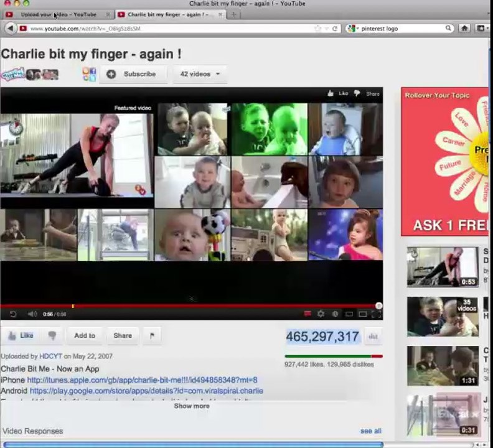Open the sidebar video lasting 0:53
Viewport: 493px width, 448px height.
(443, 267)
